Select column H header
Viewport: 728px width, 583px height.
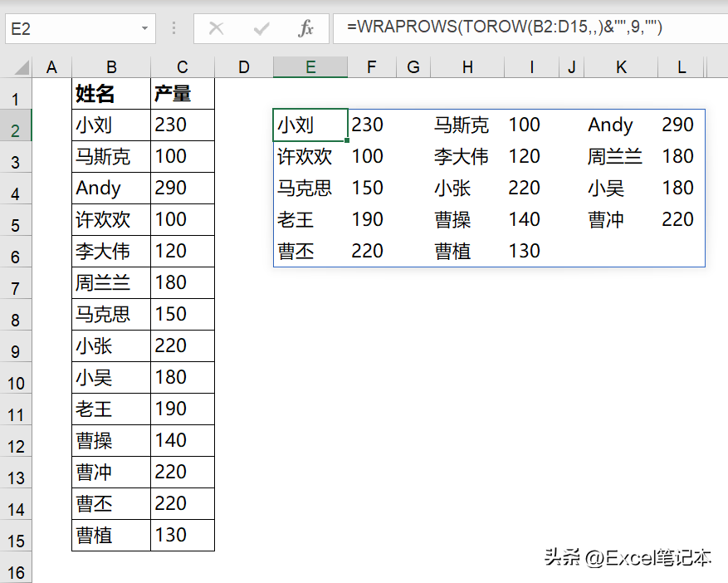click(x=467, y=67)
